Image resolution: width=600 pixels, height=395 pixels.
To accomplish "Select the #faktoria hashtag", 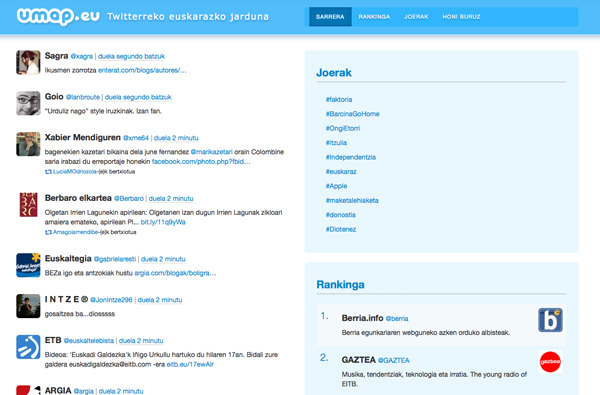I will click(339, 100).
